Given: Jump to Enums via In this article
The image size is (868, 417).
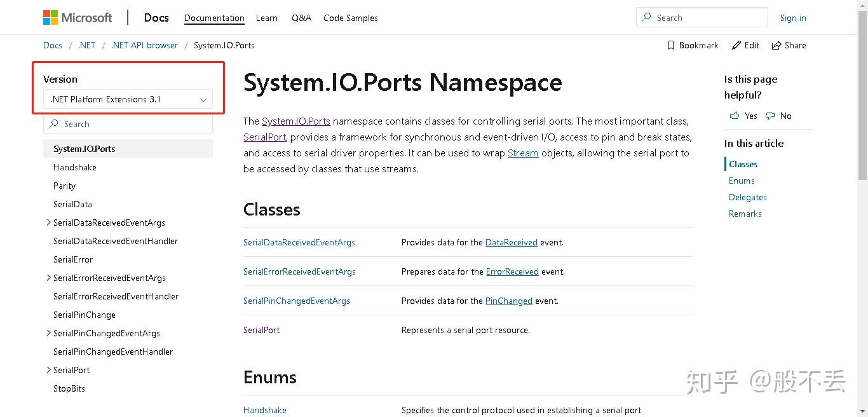Looking at the screenshot, I should pyautogui.click(x=741, y=181).
